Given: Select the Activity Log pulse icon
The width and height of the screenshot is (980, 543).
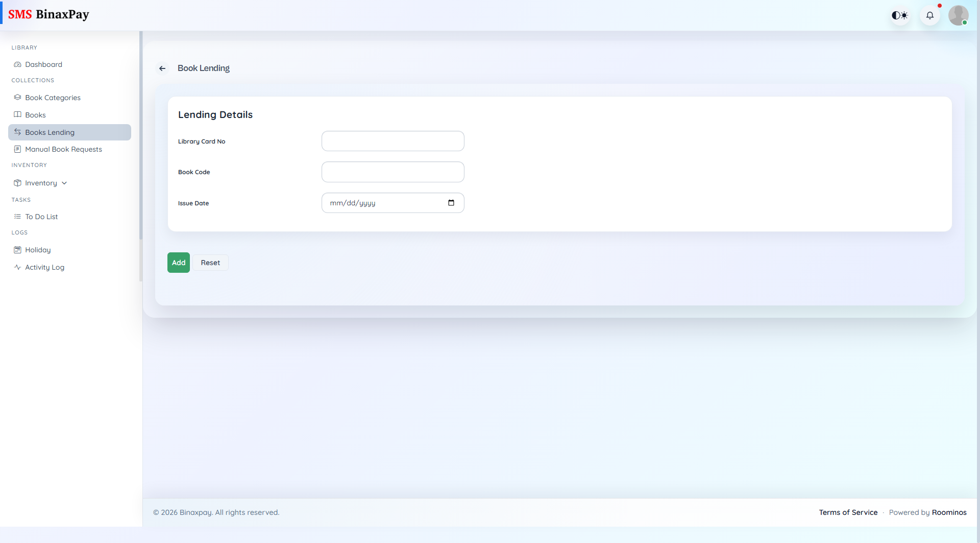Looking at the screenshot, I should click(x=17, y=267).
